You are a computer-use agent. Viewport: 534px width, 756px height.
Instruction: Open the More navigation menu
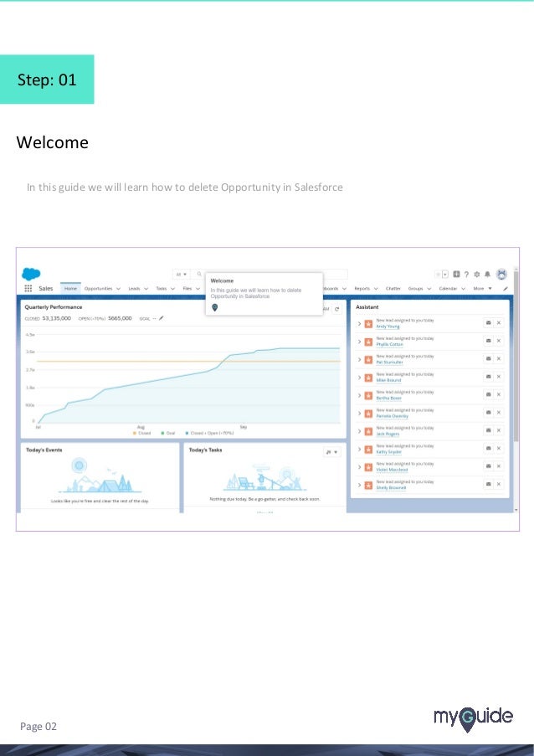482,288
